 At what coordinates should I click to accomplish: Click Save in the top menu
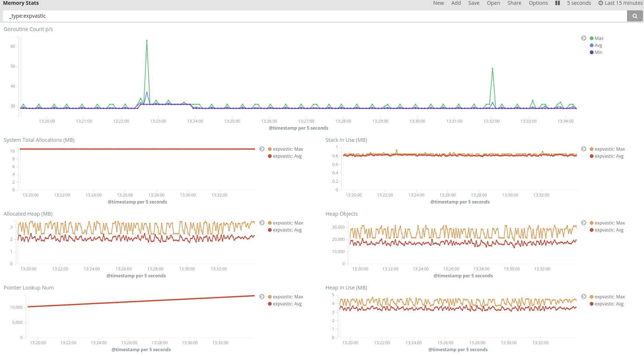[474, 3]
